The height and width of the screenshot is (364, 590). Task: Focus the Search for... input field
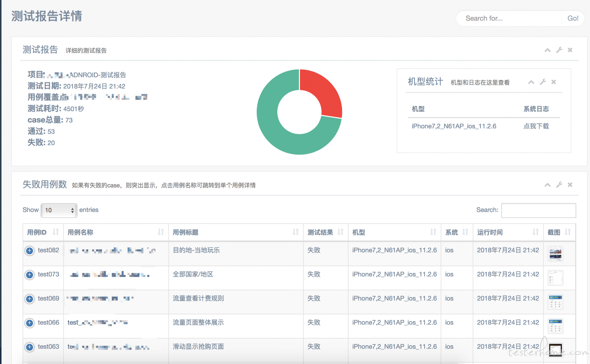tap(509, 18)
